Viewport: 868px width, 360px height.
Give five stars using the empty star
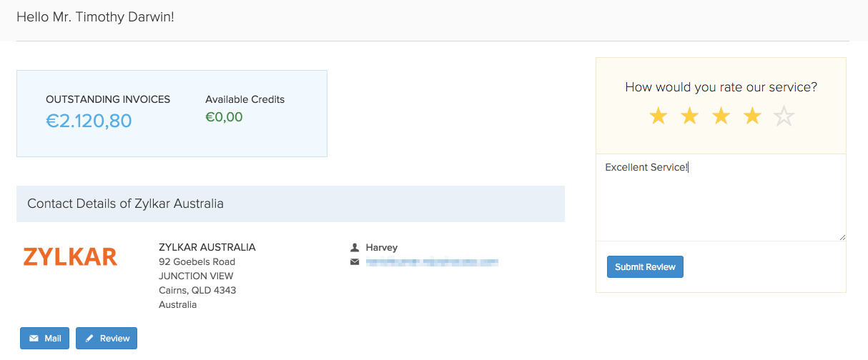click(784, 116)
